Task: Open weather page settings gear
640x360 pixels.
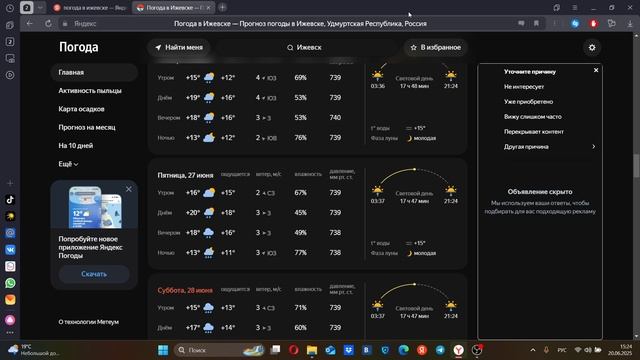Action: pos(592,48)
